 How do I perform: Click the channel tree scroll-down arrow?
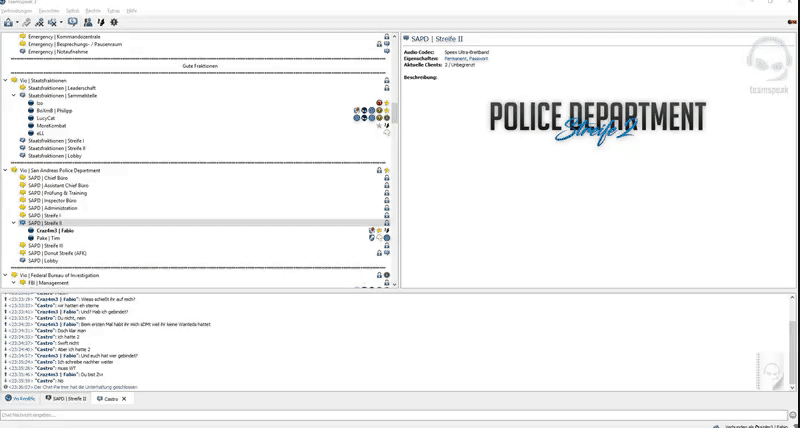(x=395, y=284)
